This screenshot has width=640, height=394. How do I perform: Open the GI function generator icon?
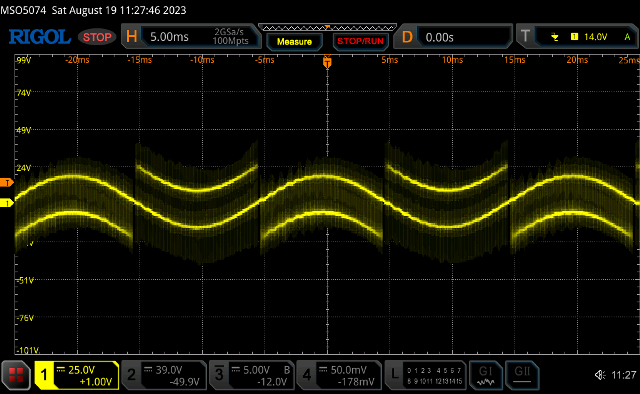pos(485,375)
